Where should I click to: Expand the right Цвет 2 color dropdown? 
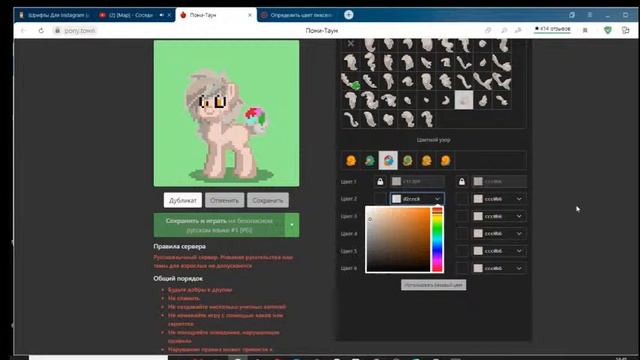pyautogui.click(x=519, y=199)
